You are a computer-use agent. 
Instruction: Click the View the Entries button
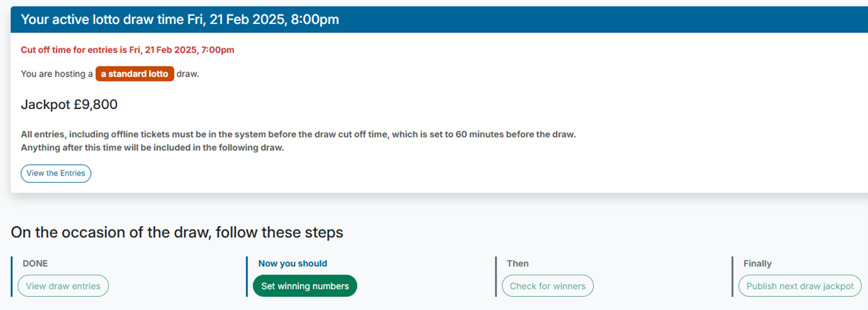pos(56,173)
